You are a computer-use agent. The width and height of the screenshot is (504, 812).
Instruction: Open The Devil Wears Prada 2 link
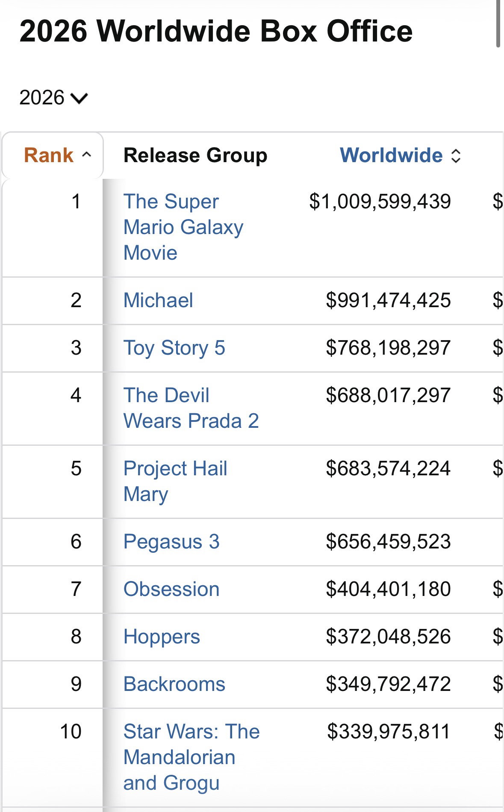coord(191,408)
